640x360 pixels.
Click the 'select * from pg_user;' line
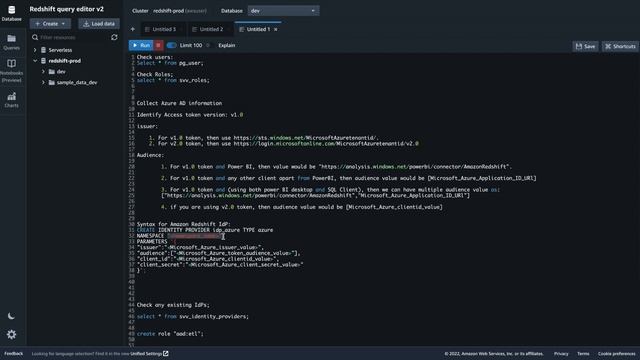[170, 63]
